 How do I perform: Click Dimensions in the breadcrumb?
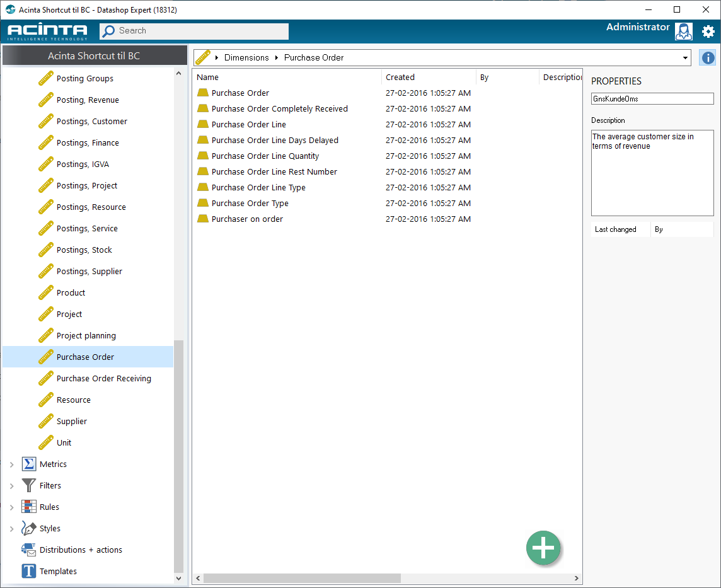coord(246,57)
